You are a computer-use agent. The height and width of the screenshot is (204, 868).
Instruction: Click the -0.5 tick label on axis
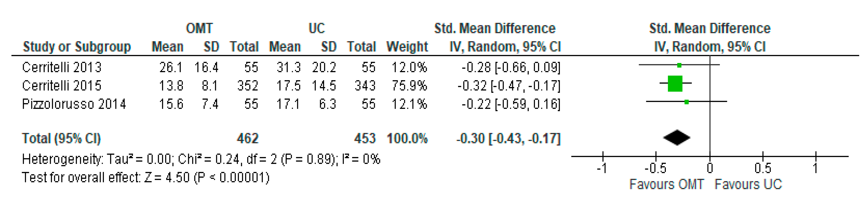coord(655,168)
